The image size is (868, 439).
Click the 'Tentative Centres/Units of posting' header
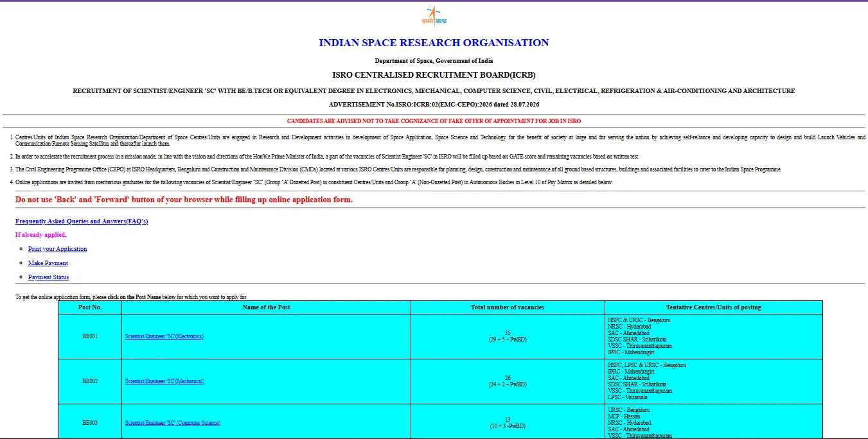(714, 307)
